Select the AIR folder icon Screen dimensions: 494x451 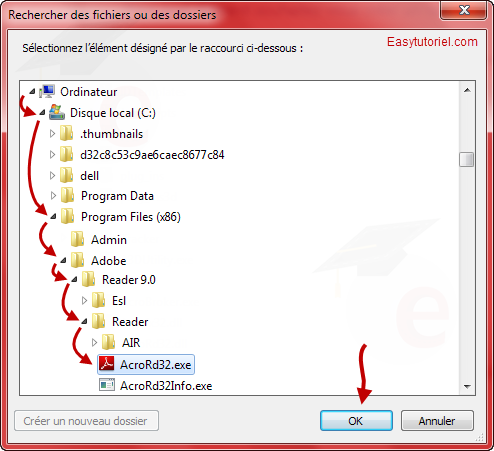(109, 342)
